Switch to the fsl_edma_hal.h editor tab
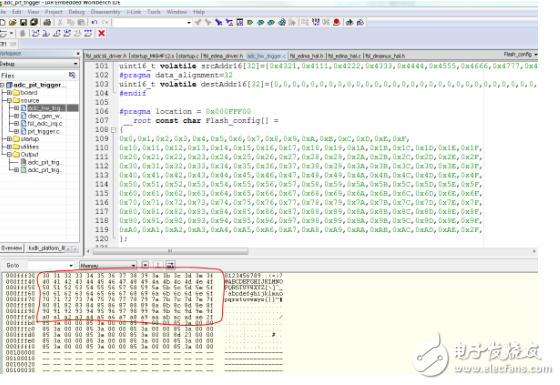 click(x=306, y=56)
